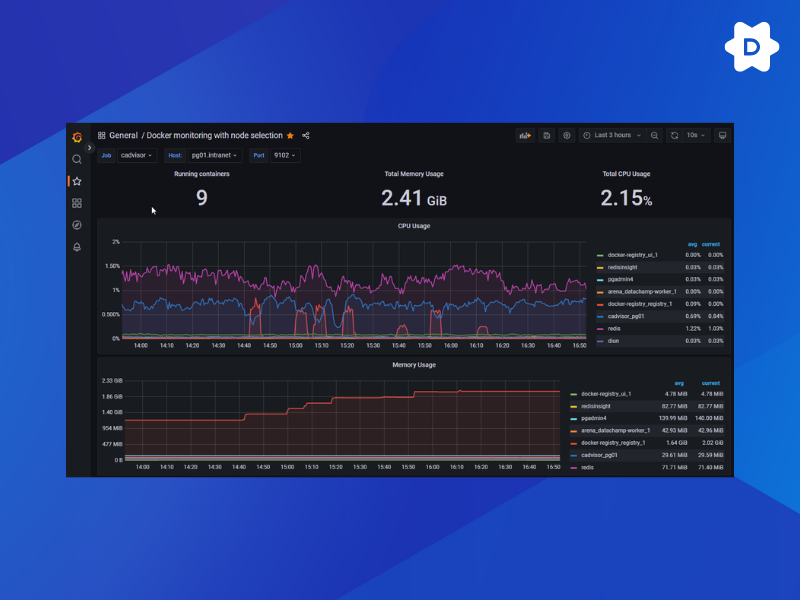Click the 2.41 GiB memory value
800x600 pixels.
[414, 198]
